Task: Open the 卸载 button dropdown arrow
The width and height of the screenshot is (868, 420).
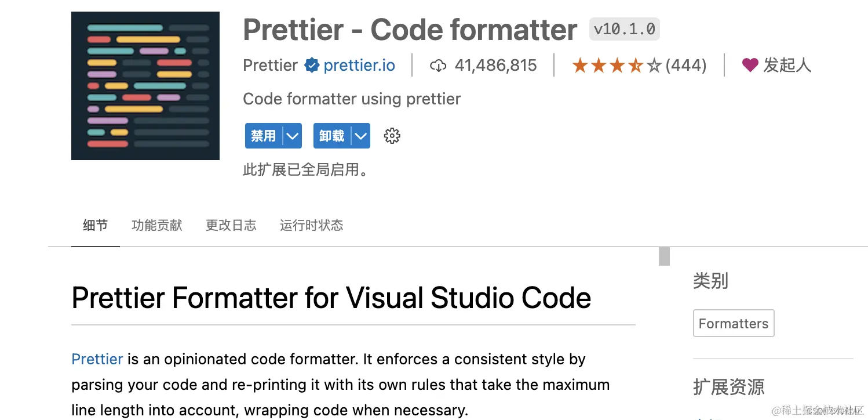Action: point(360,135)
